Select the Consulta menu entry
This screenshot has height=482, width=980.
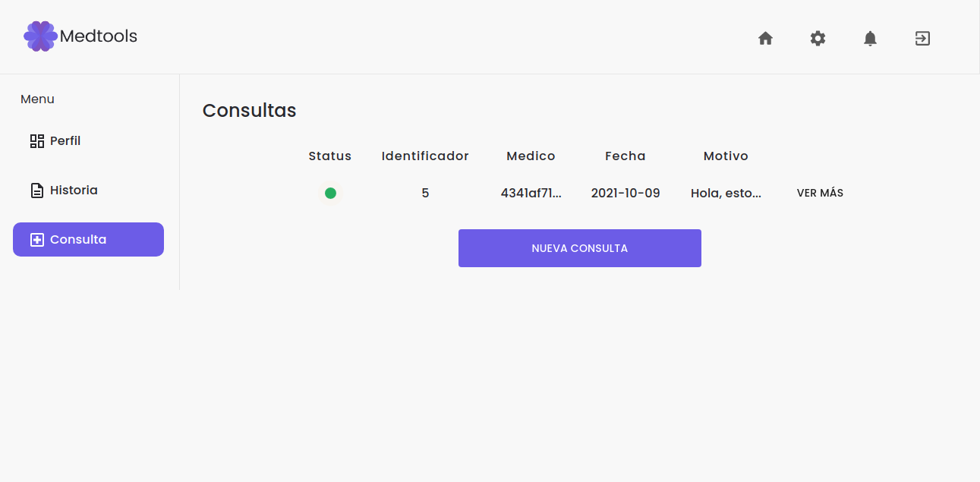click(78, 239)
